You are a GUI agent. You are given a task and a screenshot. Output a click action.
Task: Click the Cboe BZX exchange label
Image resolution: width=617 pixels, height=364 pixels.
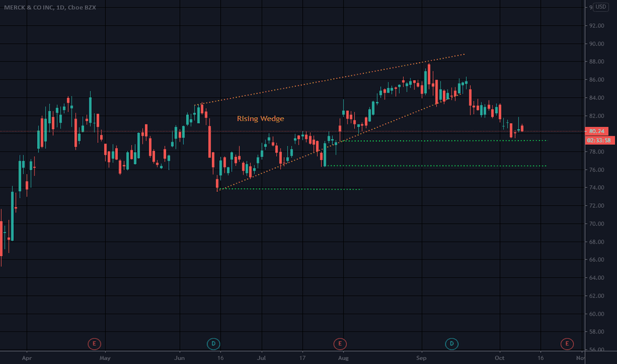point(82,7)
